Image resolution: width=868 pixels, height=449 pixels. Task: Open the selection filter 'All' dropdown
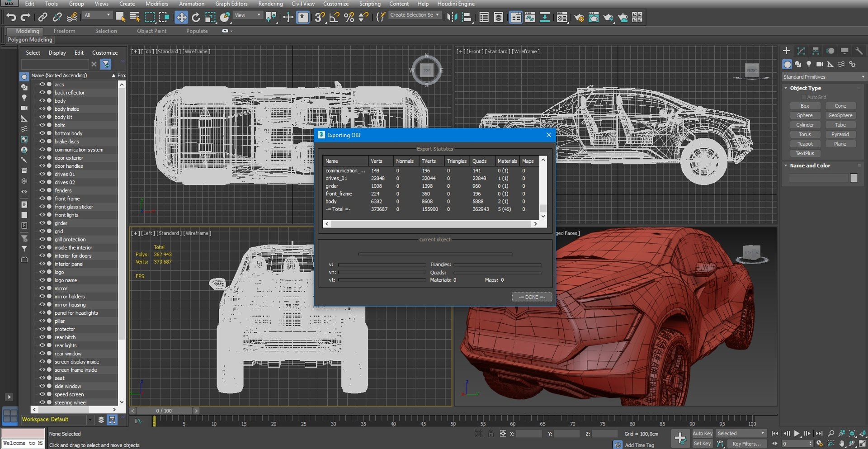click(x=97, y=15)
